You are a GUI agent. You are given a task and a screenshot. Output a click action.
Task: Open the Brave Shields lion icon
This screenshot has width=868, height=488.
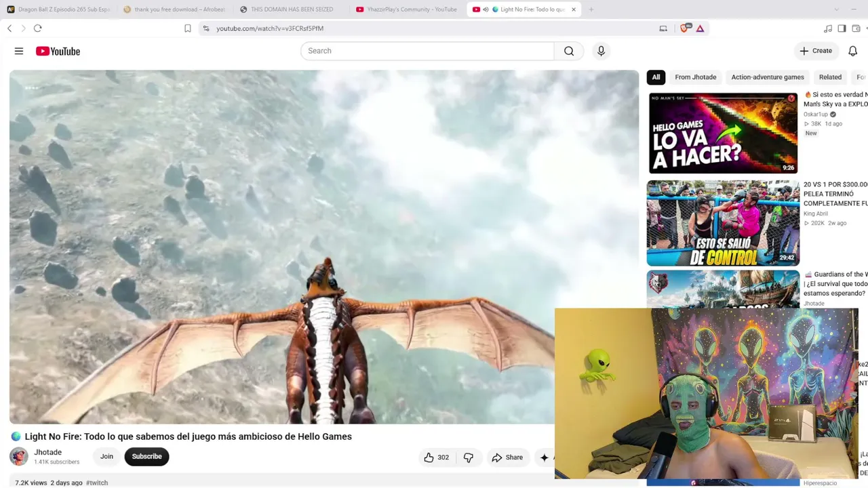685,28
